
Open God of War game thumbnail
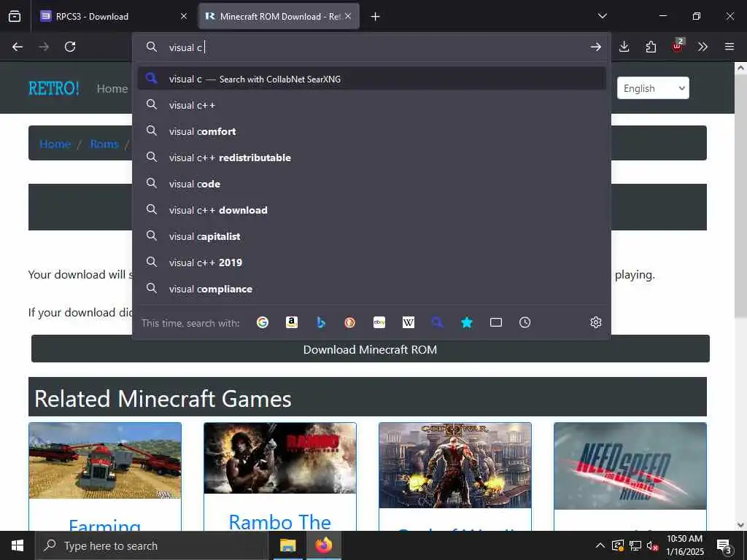click(455, 465)
